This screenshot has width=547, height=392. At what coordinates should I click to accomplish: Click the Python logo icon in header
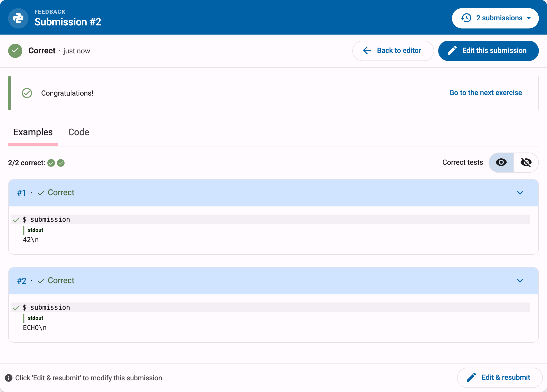(18, 18)
